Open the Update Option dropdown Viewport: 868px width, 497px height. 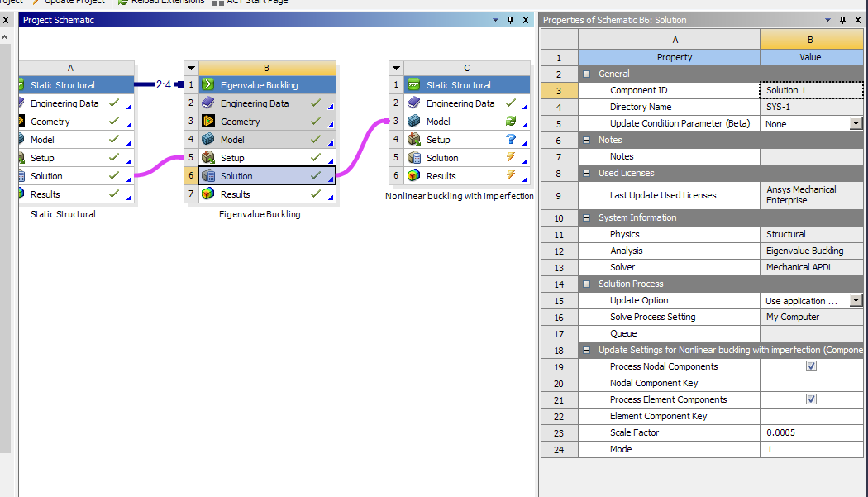point(856,301)
